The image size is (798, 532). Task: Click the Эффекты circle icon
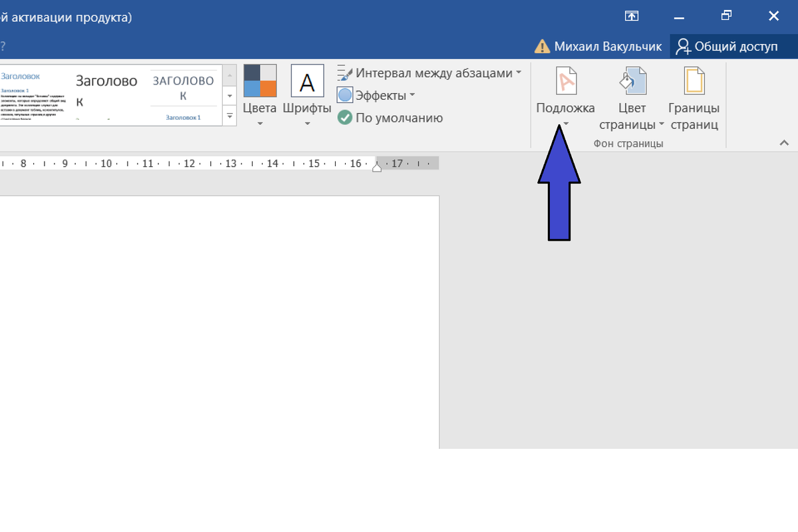tap(344, 95)
